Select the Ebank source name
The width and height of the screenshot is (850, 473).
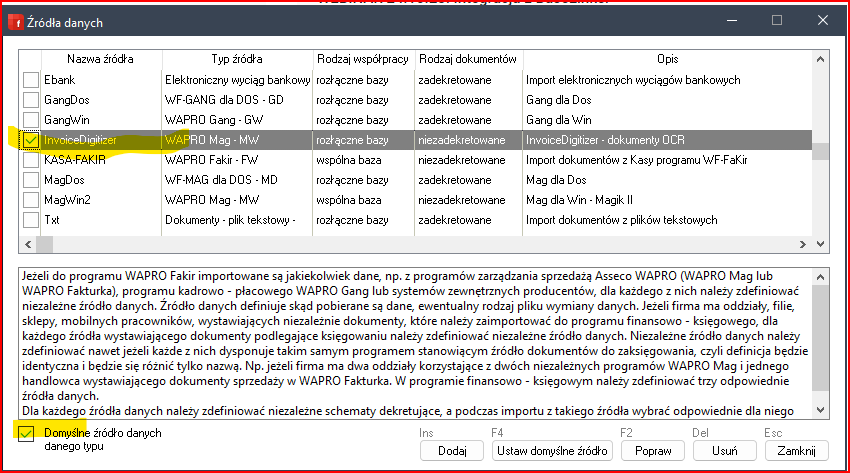click(x=60, y=80)
